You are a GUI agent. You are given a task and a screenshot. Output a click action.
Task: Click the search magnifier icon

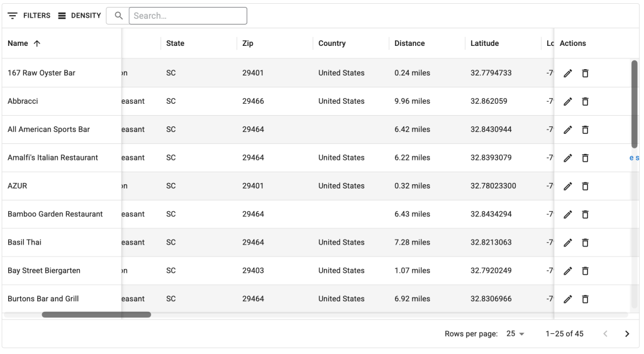(x=119, y=16)
